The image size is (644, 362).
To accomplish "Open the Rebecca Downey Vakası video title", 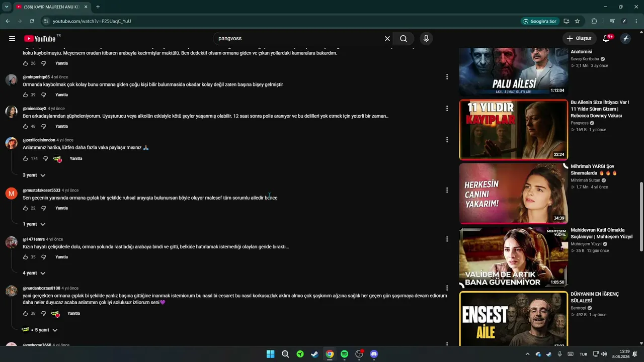I will click(600, 109).
